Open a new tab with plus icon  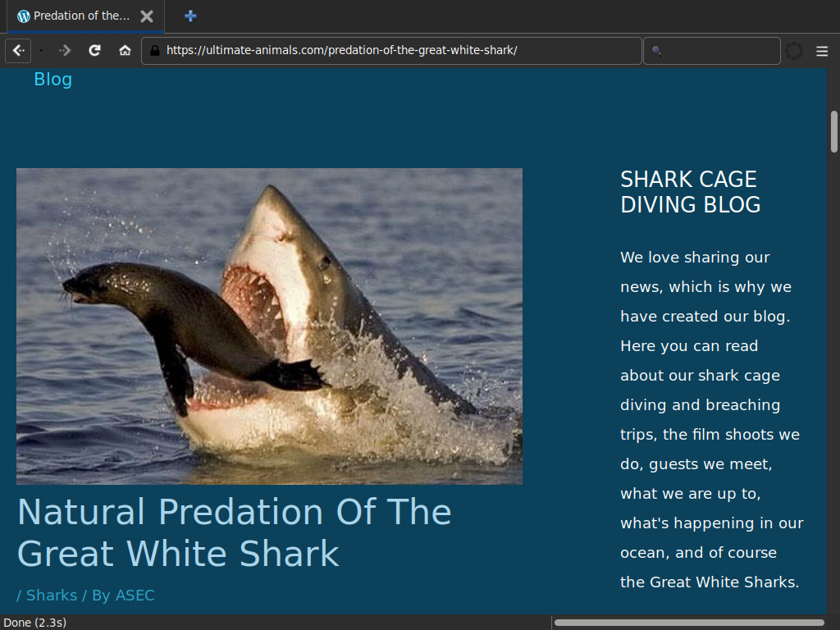click(190, 16)
